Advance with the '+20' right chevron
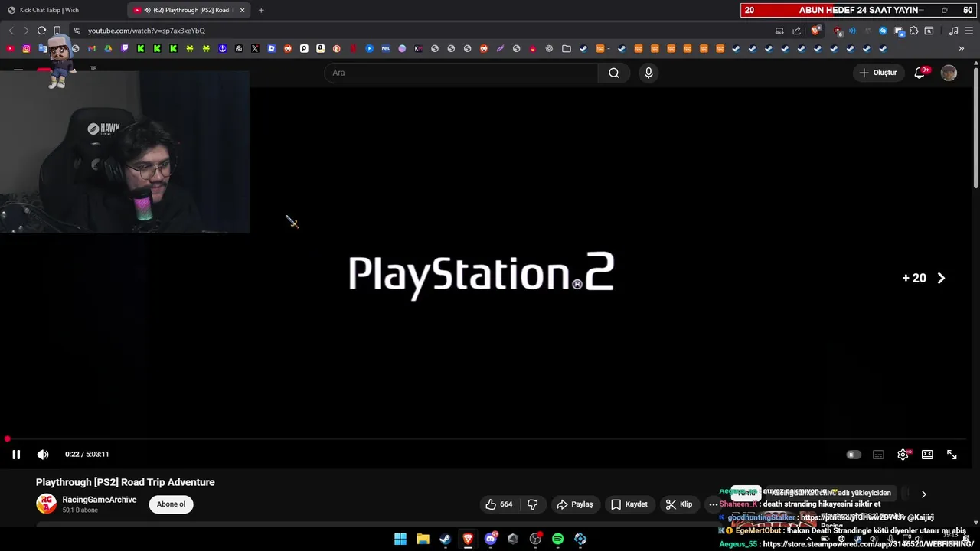This screenshot has height=551, width=980. 941,279
